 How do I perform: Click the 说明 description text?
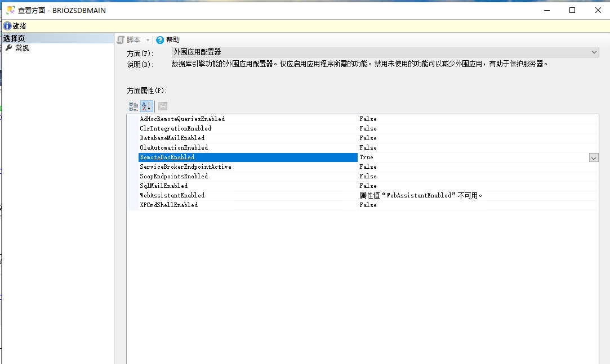(x=360, y=64)
